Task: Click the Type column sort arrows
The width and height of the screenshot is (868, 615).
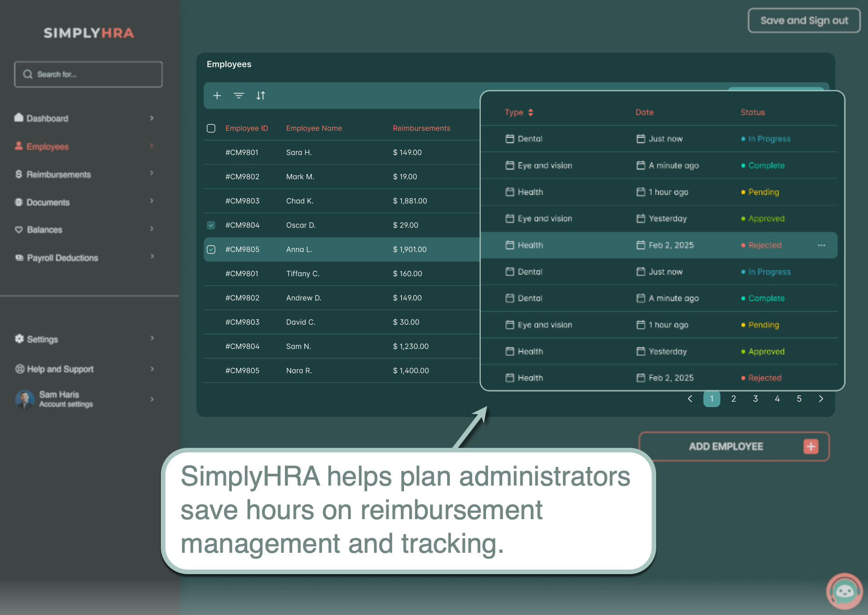Action: [530, 112]
